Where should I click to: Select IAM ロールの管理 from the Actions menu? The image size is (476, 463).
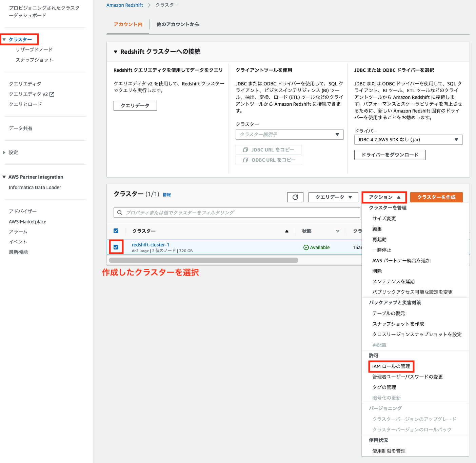(x=391, y=366)
